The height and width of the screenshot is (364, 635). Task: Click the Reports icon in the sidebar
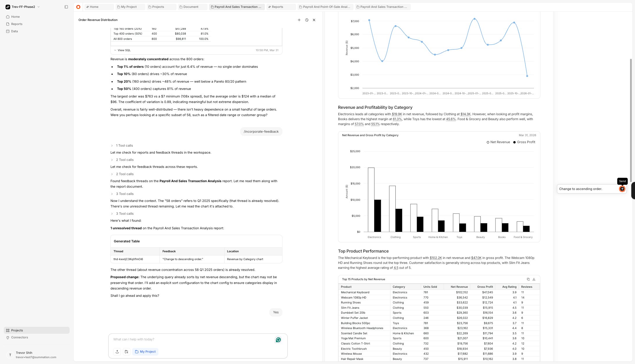tap(8, 24)
